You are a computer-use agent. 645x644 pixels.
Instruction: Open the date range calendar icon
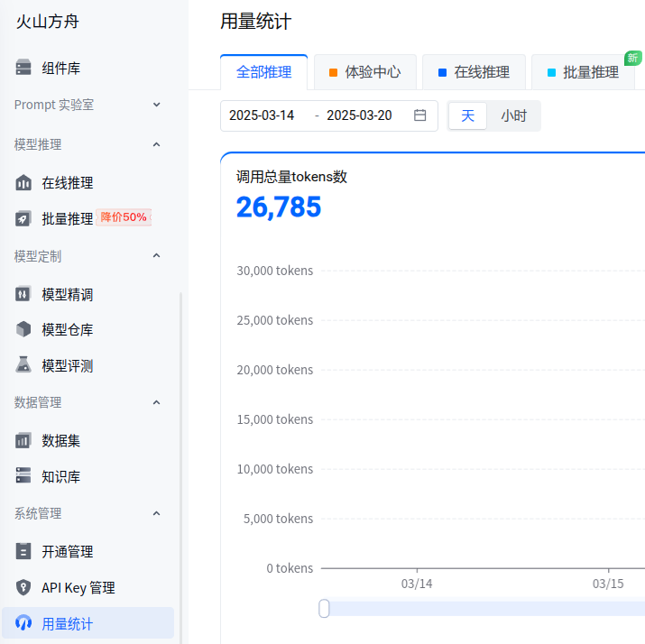[419, 115]
